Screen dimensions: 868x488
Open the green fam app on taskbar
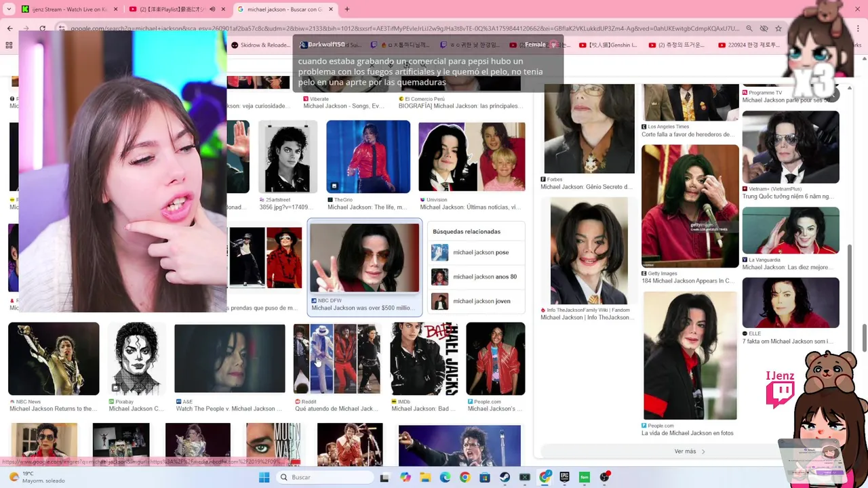tap(584, 477)
